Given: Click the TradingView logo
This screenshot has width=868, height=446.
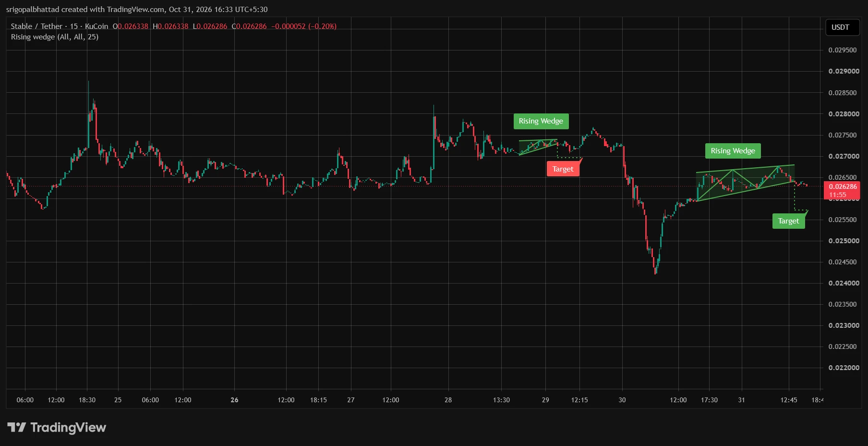Looking at the screenshot, I should [x=57, y=427].
